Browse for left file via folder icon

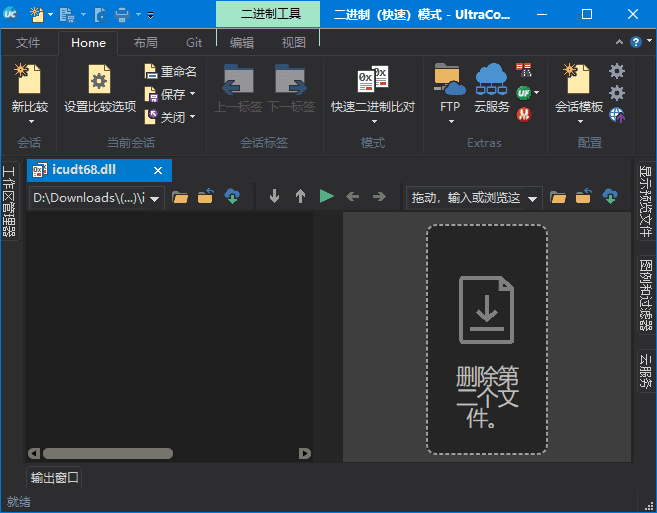tap(180, 197)
